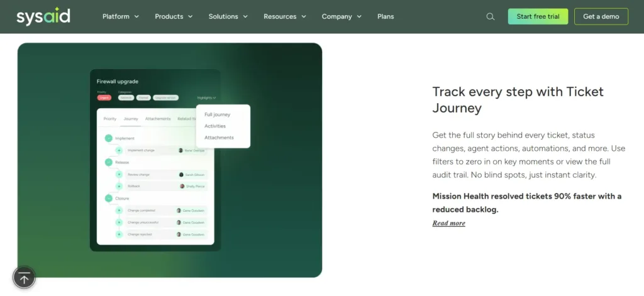Click the search magnifier icon
The image size is (644, 296).
[490, 17]
